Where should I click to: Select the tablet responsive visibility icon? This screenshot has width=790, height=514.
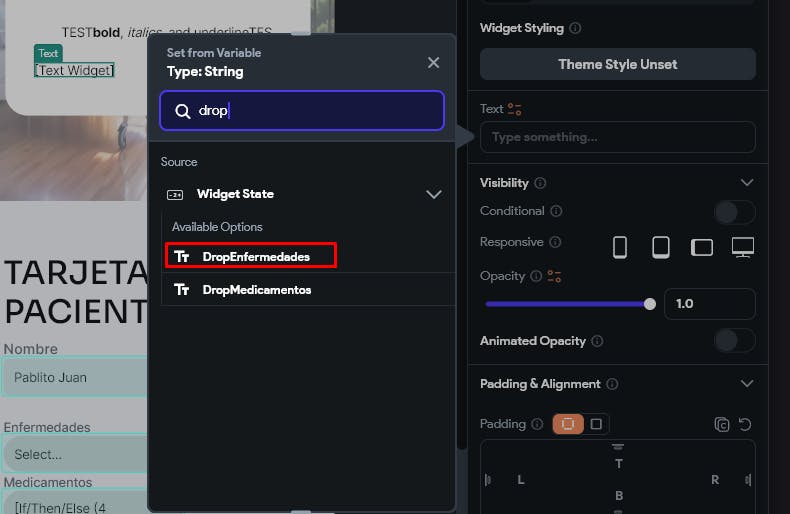661,246
